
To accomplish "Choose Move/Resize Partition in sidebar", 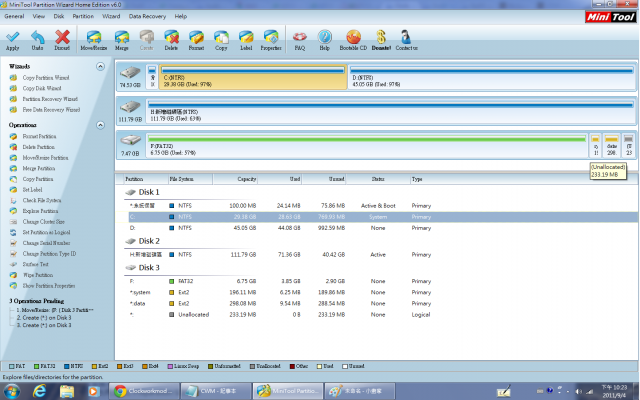I will (45, 158).
